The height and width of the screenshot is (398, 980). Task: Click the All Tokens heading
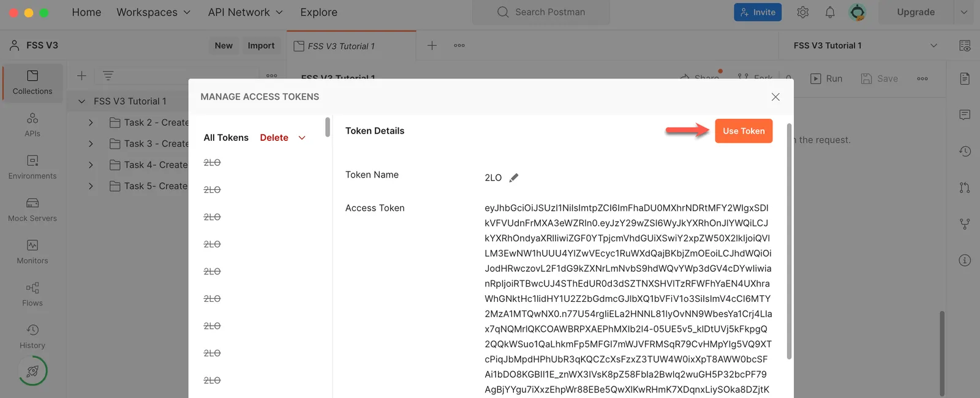pos(226,138)
